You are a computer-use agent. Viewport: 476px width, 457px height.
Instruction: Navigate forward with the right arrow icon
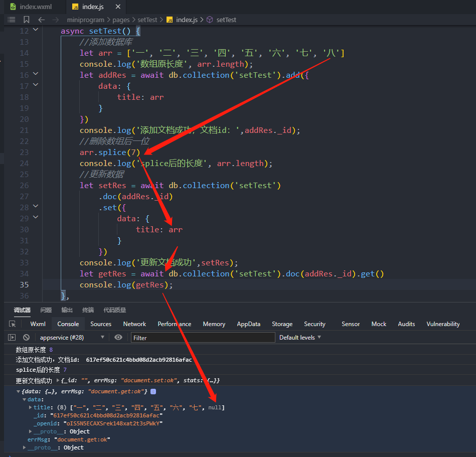56,20
